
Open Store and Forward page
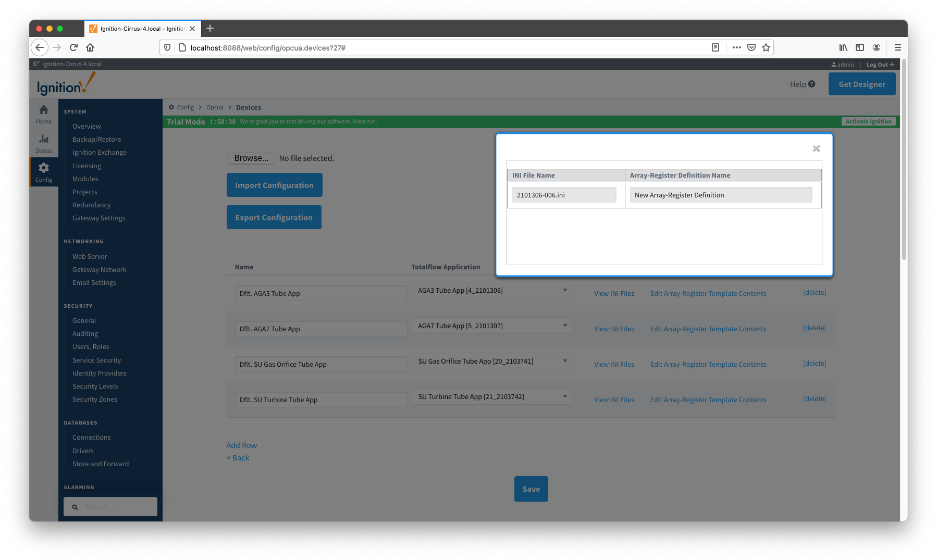[100, 464]
